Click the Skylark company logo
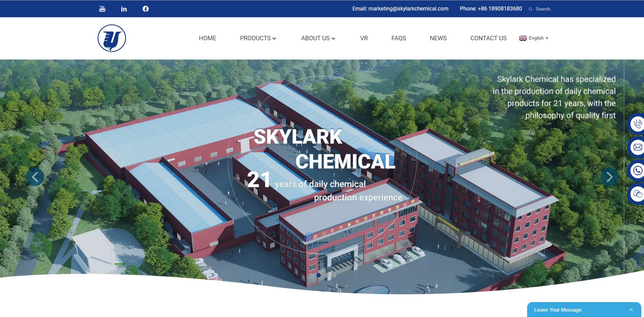Viewport: 644px width, 317px height. [x=112, y=39]
